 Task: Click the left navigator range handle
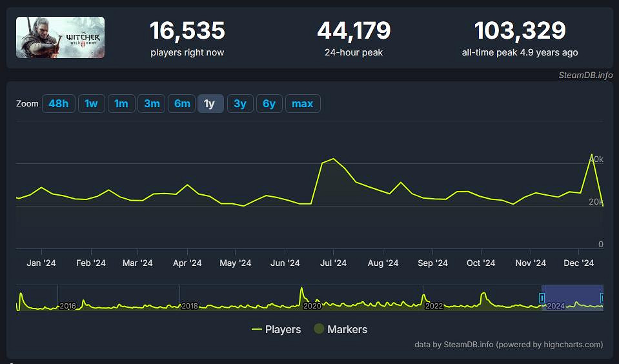(x=542, y=298)
